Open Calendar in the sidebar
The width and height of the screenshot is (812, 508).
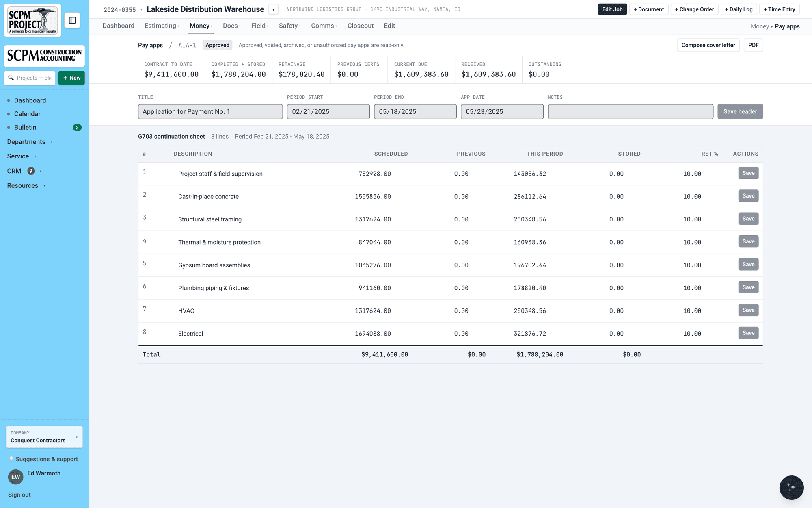pyautogui.click(x=27, y=114)
